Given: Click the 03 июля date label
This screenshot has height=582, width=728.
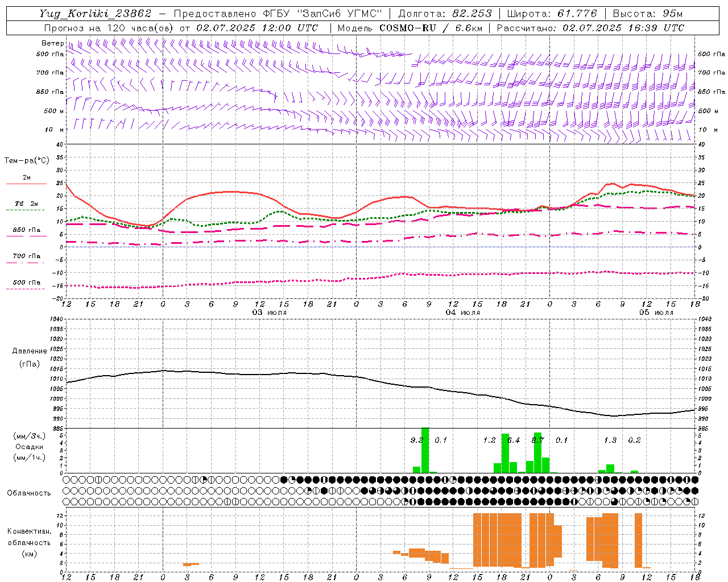Looking at the screenshot, I should click(270, 313).
